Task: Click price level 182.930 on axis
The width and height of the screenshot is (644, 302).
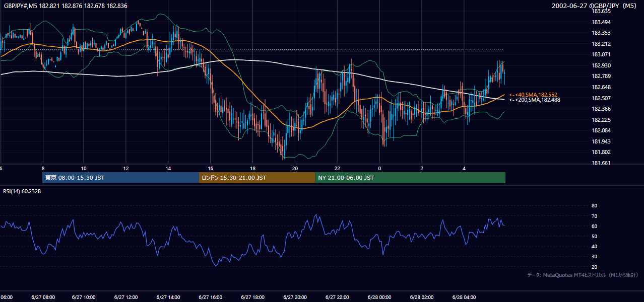Action: coord(601,65)
